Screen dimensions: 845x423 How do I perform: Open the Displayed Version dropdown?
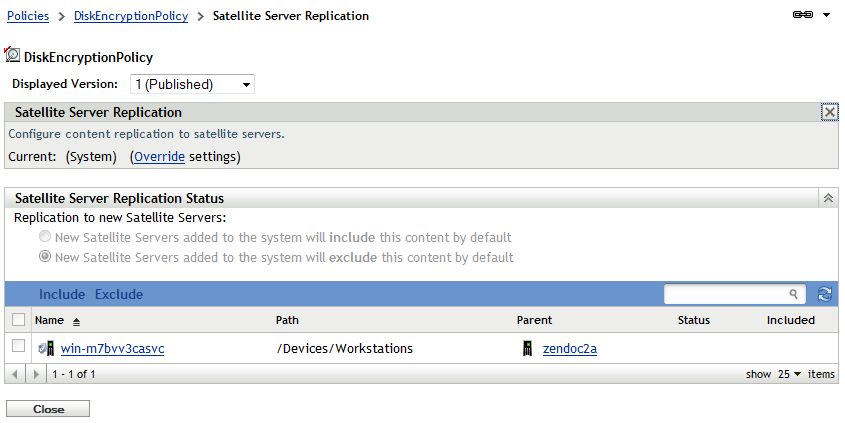click(x=192, y=84)
